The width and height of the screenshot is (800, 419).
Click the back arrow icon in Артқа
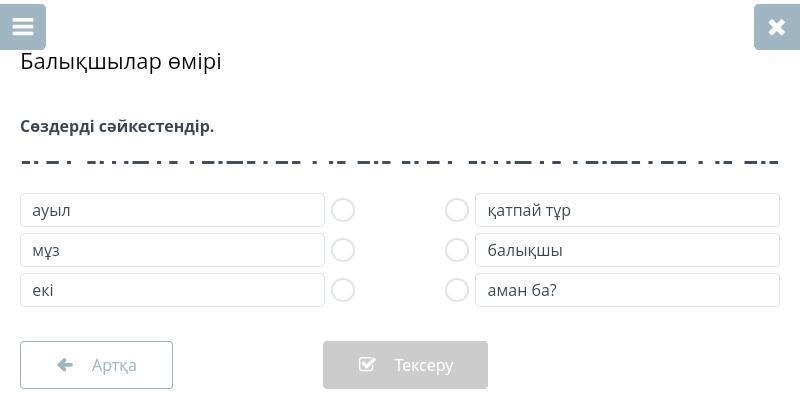[x=65, y=365]
